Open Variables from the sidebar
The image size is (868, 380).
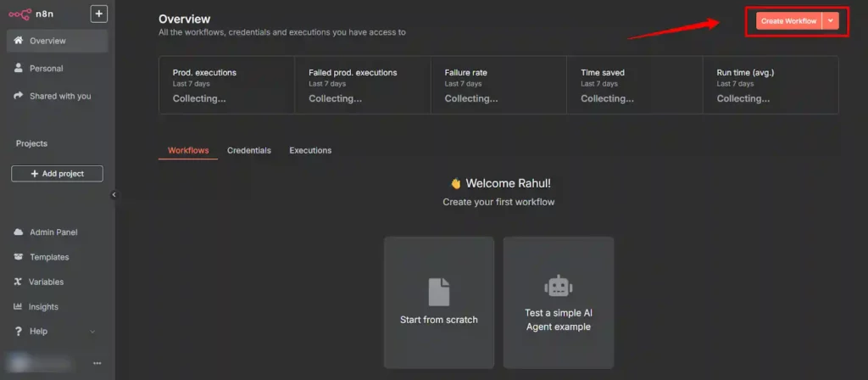click(x=46, y=282)
